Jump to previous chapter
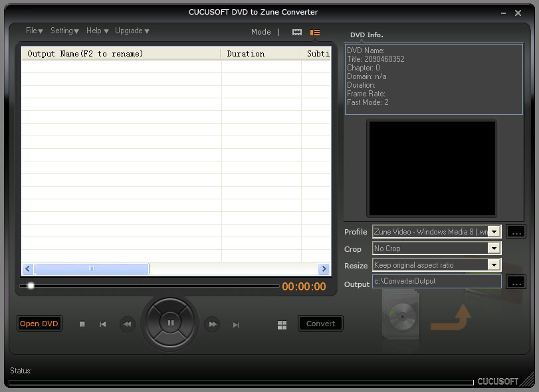539x392 pixels. coord(102,324)
